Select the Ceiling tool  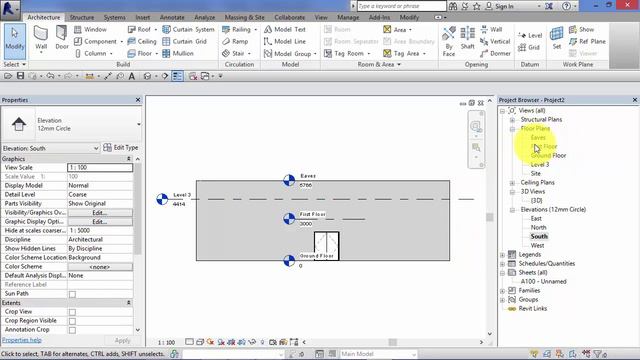click(142, 41)
